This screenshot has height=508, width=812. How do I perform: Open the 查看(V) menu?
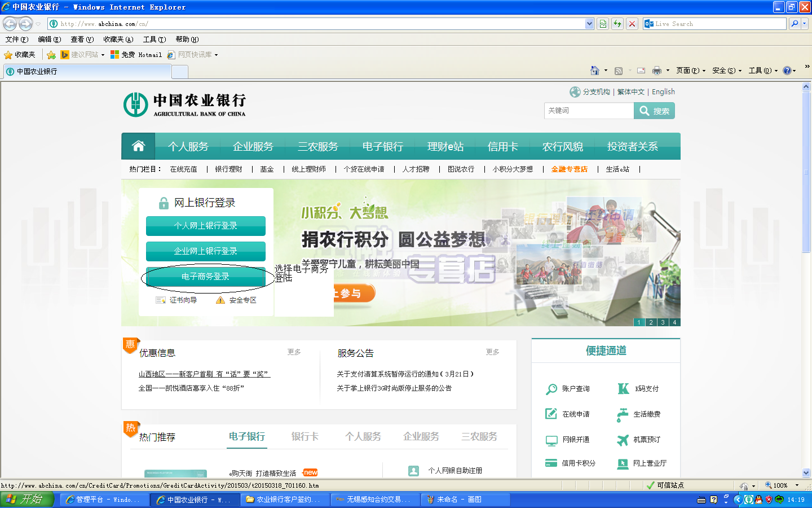click(x=82, y=40)
